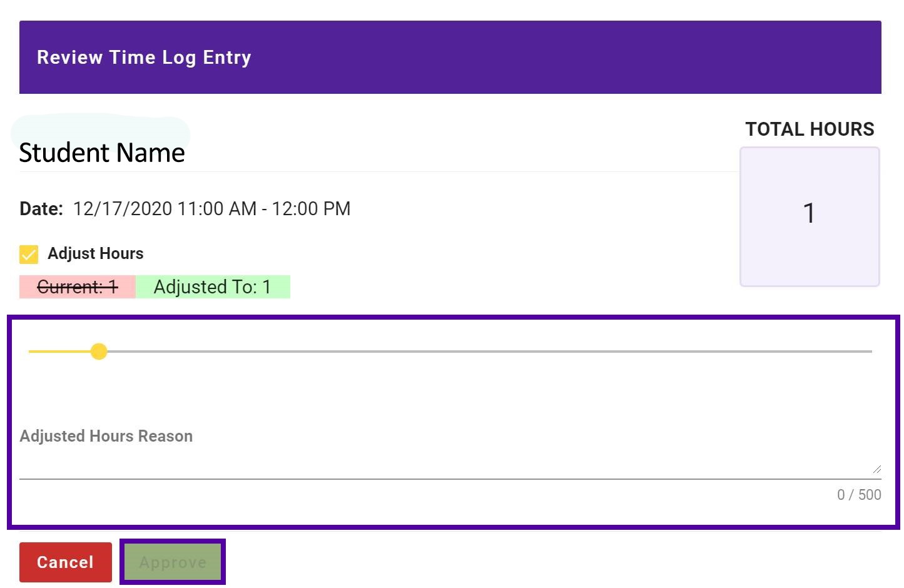Screen dimensions: 904x588
Task: Click the empty area of the purple header bar
Action: coord(563,57)
